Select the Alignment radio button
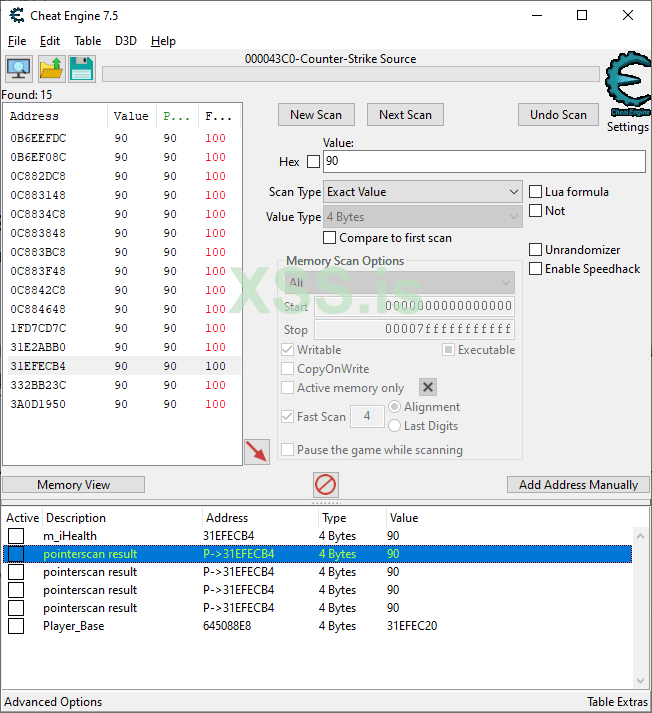Screen dimensions: 652x713 395,407
